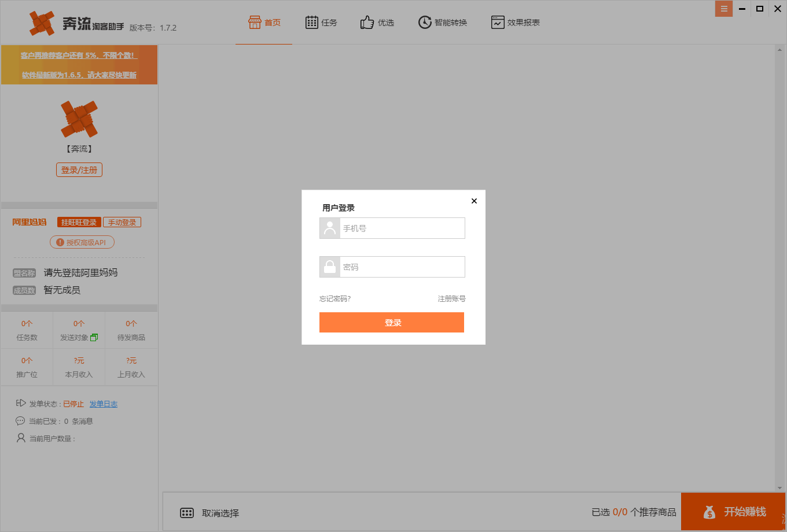
Task: Click the 待发商品 counter cell
Action: (x=131, y=331)
